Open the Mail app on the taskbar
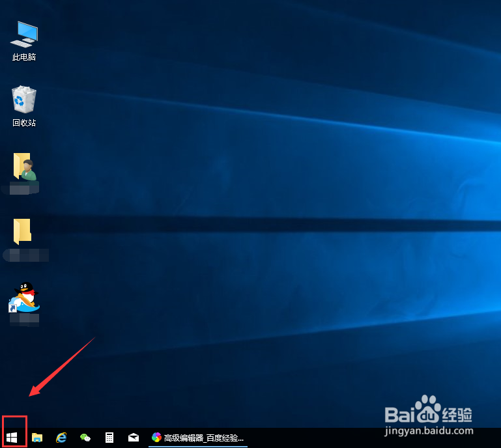 point(134,438)
